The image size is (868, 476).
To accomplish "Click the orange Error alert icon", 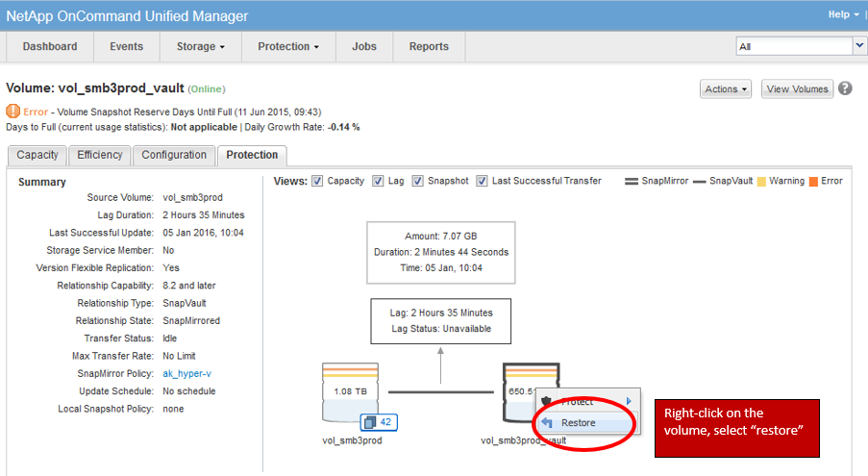I will pos(12,112).
